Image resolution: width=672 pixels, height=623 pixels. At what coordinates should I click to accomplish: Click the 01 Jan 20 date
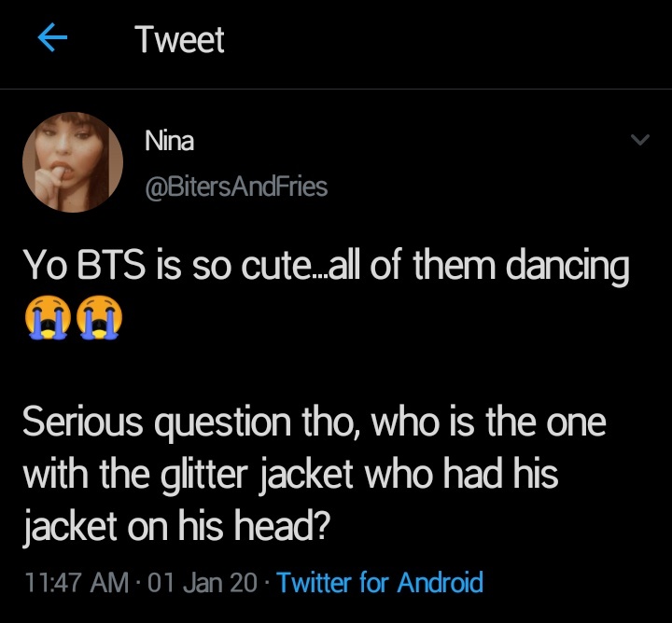pos(203,584)
